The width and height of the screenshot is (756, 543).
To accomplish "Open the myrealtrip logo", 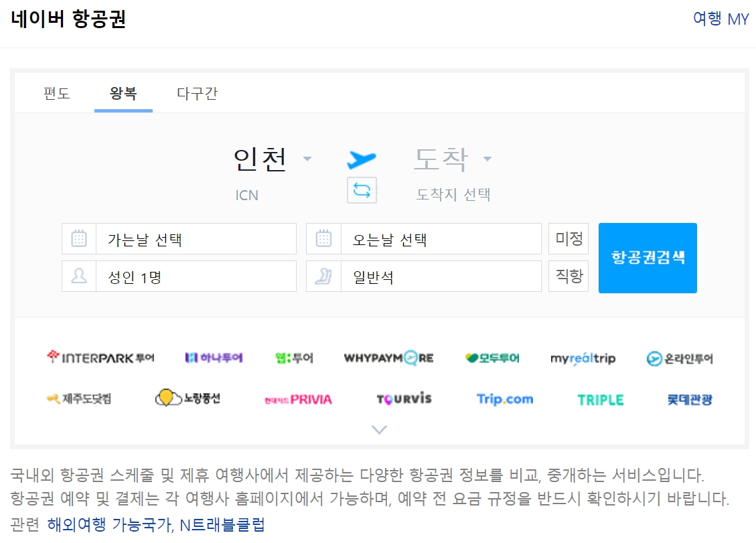I will pos(583,358).
